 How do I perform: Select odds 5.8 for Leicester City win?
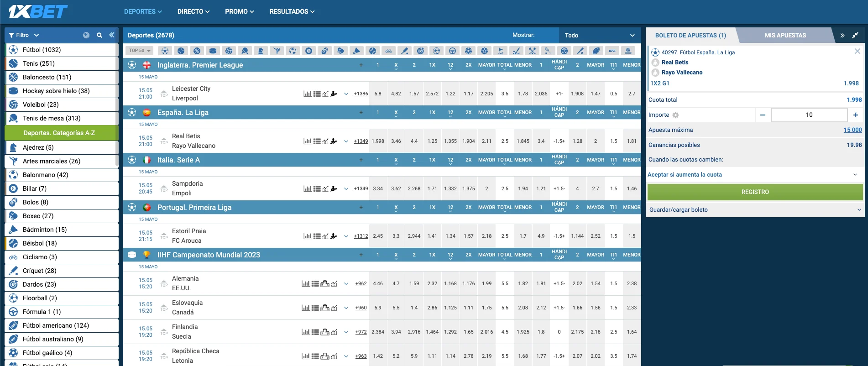pos(378,94)
